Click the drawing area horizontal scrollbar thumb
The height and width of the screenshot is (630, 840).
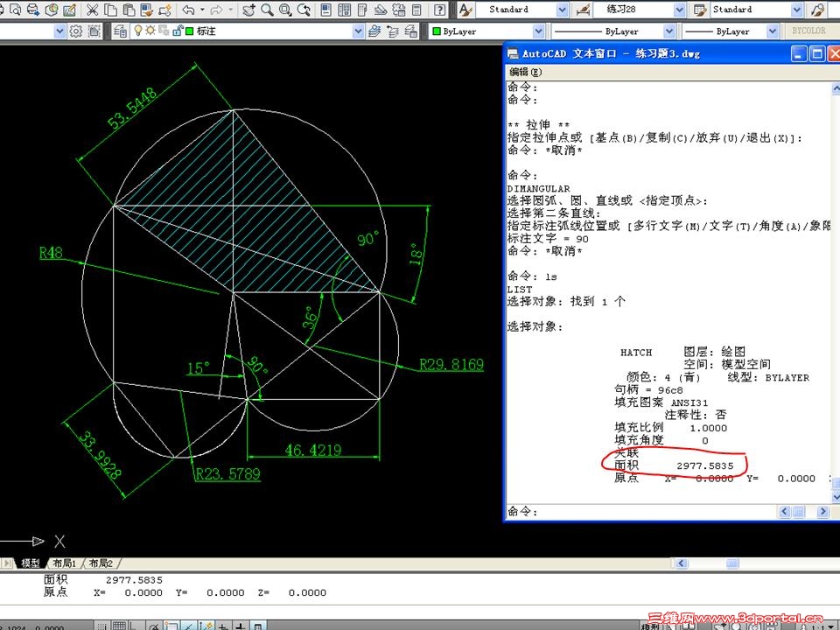pyautogui.click(x=732, y=563)
